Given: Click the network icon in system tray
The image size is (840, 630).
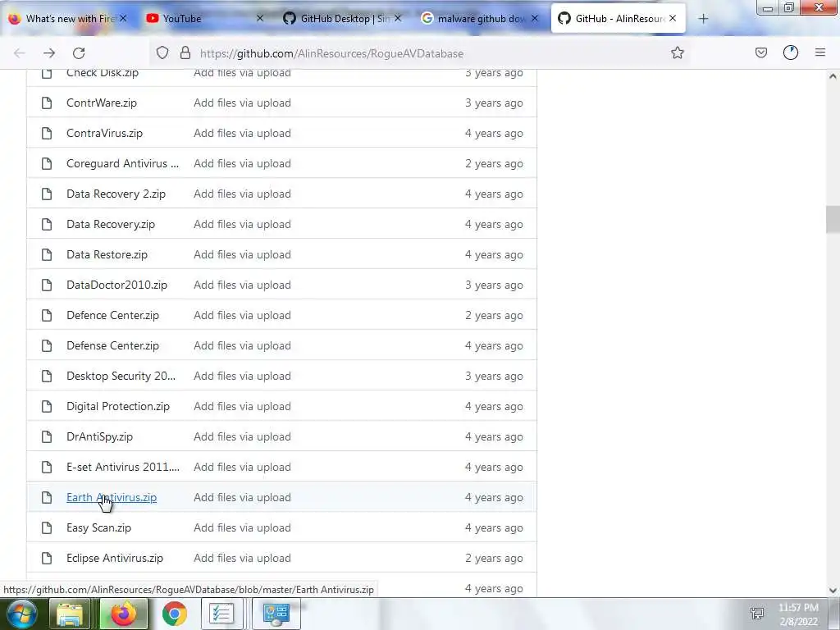Looking at the screenshot, I should coord(757,614).
